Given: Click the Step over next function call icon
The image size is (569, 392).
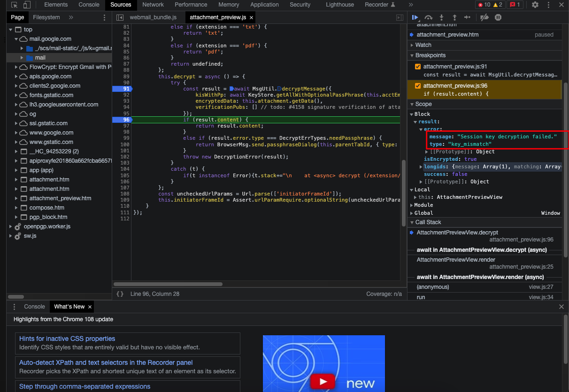Looking at the screenshot, I should click(x=428, y=17).
